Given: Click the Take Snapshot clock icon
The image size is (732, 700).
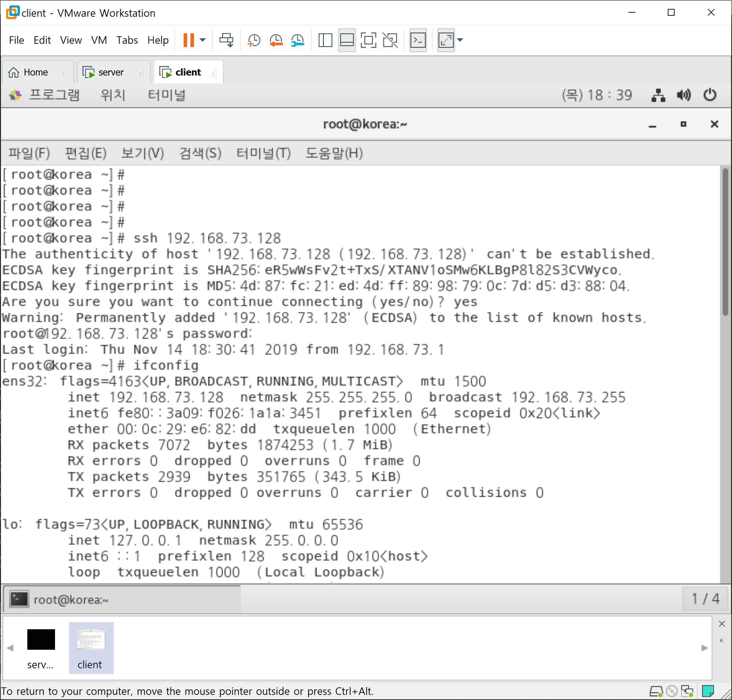Looking at the screenshot, I should click(254, 40).
